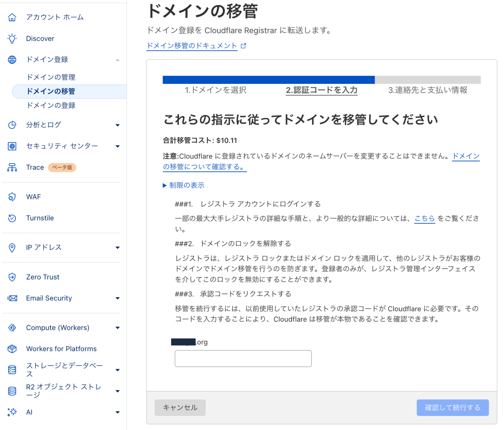Open Zero Trust menu item
The image size is (504, 430).
tap(42, 277)
